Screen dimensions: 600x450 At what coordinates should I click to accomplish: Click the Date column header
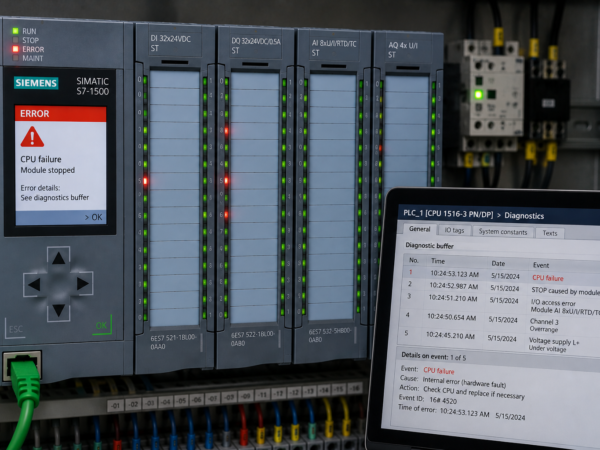(x=498, y=263)
